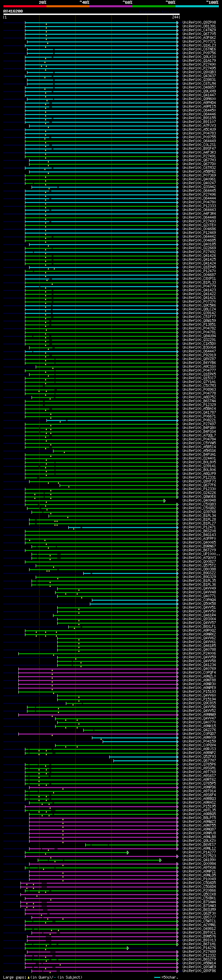Select the UniRef100_P10049 label
The height and width of the screenshot is (980, 222).
pos(199,879)
